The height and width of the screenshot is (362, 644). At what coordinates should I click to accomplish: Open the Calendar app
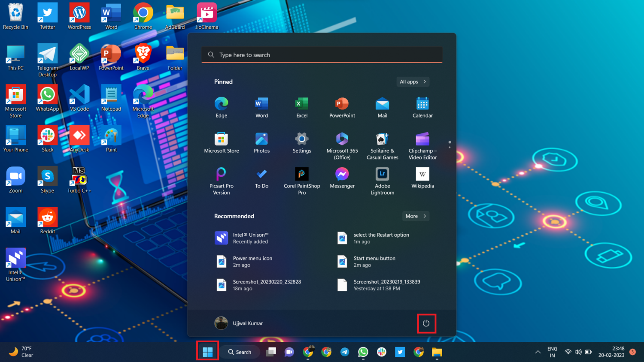[x=422, y=107]
